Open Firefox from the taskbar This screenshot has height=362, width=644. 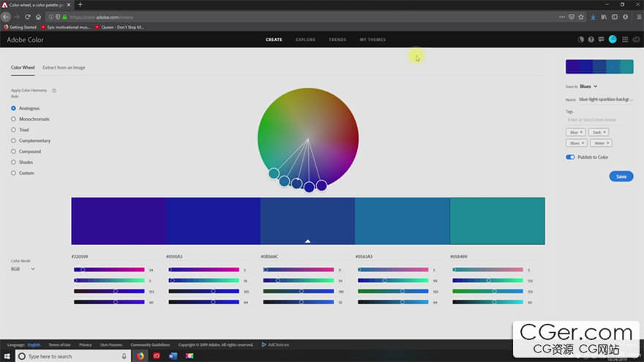pyautogui.click(x=141, y=356)
